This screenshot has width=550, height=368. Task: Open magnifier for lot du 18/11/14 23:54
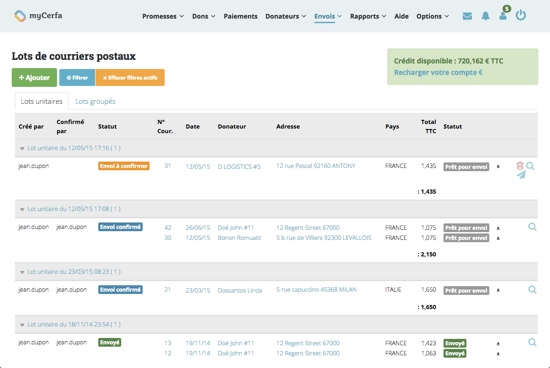tap(532, 342)
